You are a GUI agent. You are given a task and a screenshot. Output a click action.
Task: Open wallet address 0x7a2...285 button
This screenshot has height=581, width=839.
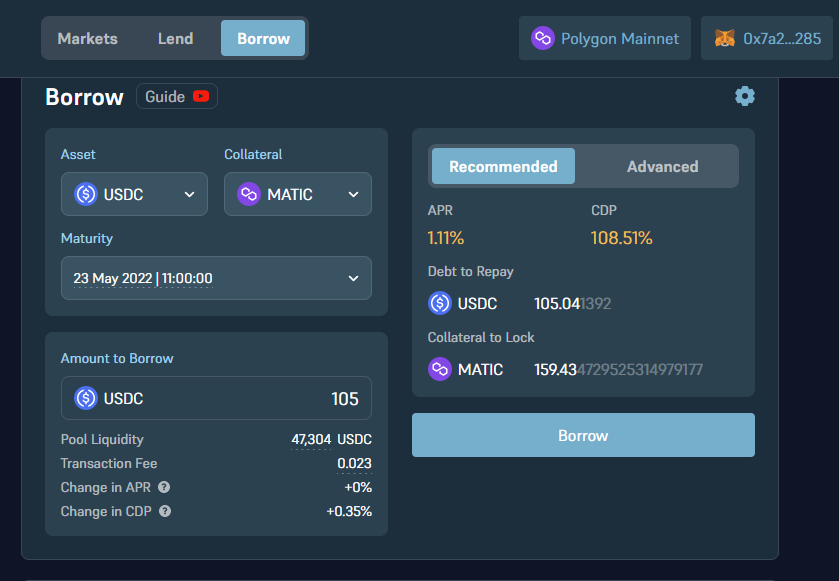pos(767,39)
